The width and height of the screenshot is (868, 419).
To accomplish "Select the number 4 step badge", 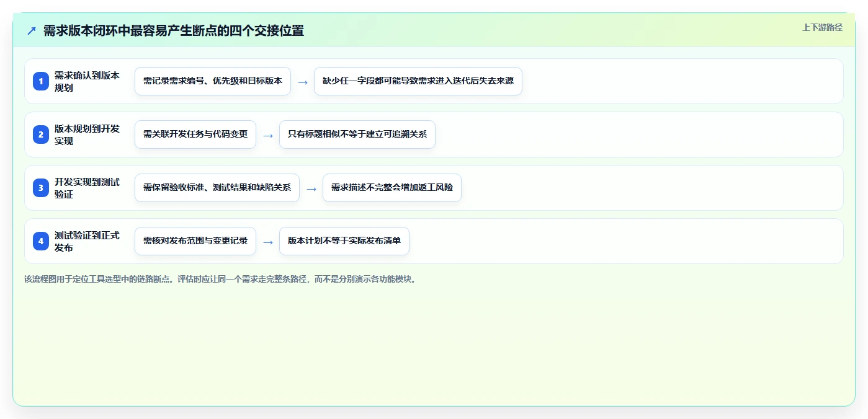I will coord(41,241).
